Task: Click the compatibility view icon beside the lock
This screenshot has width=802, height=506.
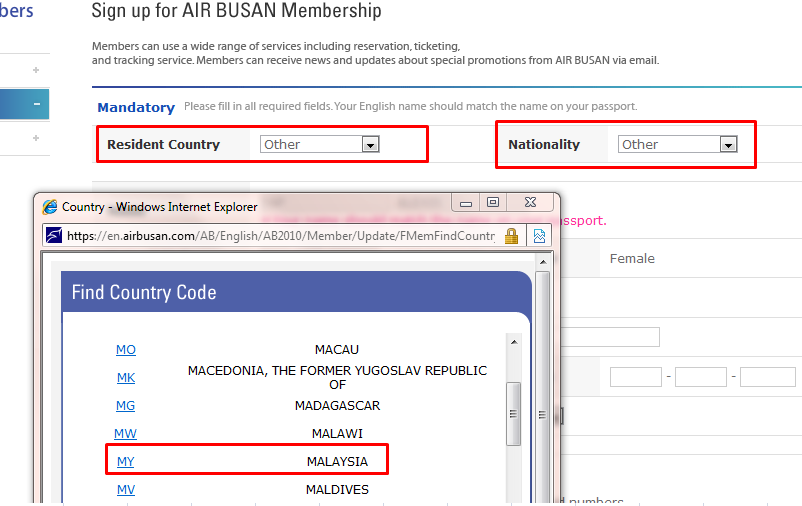Action: tap(539, 236)
